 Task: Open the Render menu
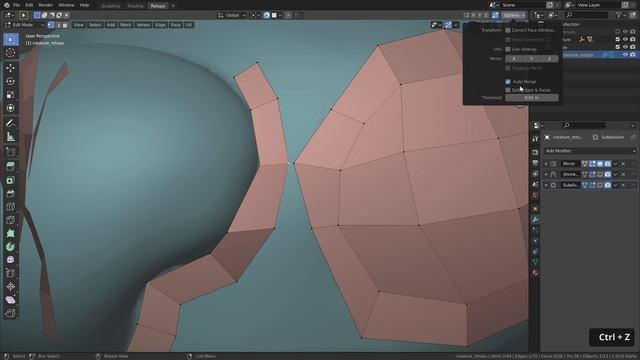tap(45, 5)
